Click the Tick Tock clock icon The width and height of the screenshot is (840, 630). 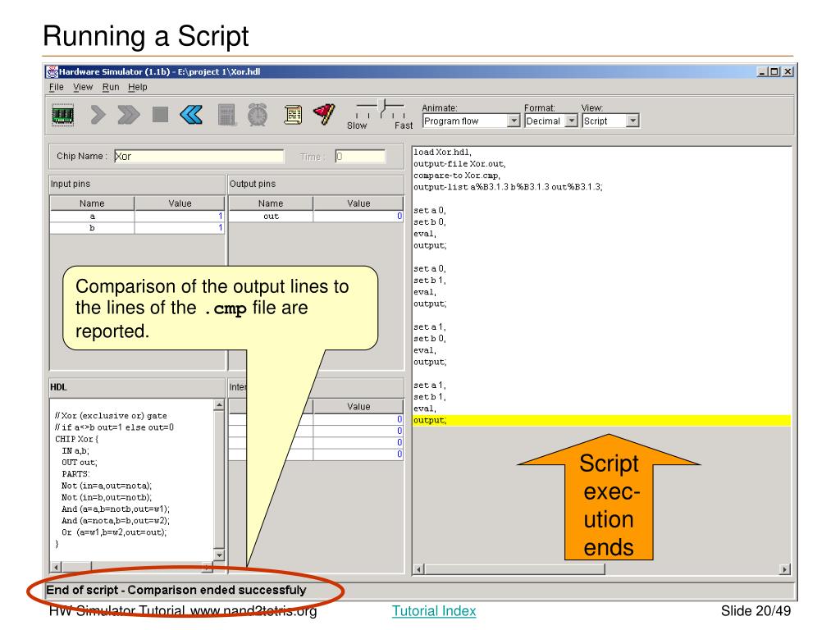point(258,115)
